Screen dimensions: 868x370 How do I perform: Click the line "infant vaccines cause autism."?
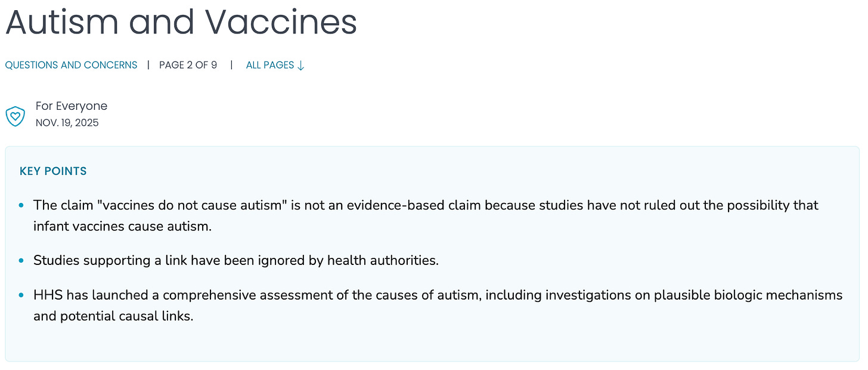pyautogui.click(x=123, y=227)
